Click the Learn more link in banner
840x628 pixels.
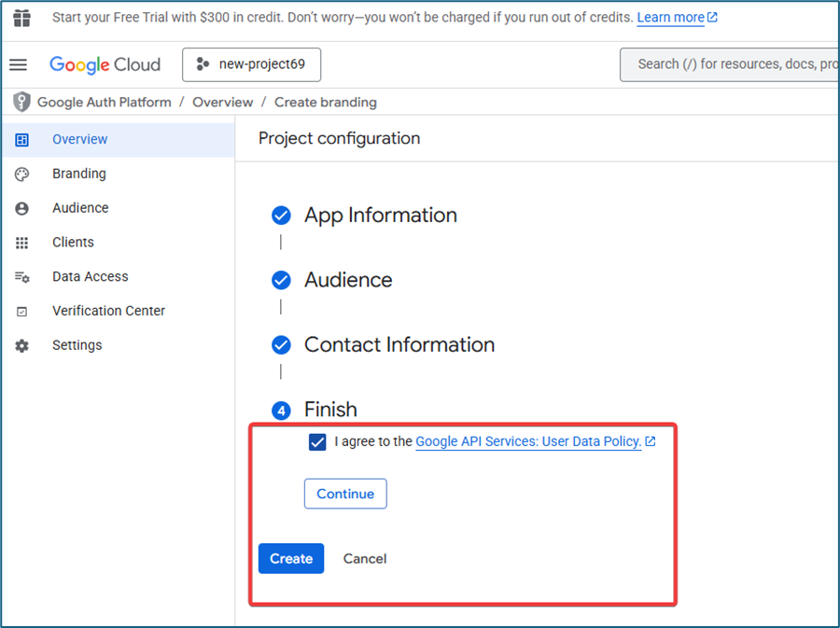click(x=670, y=18)
